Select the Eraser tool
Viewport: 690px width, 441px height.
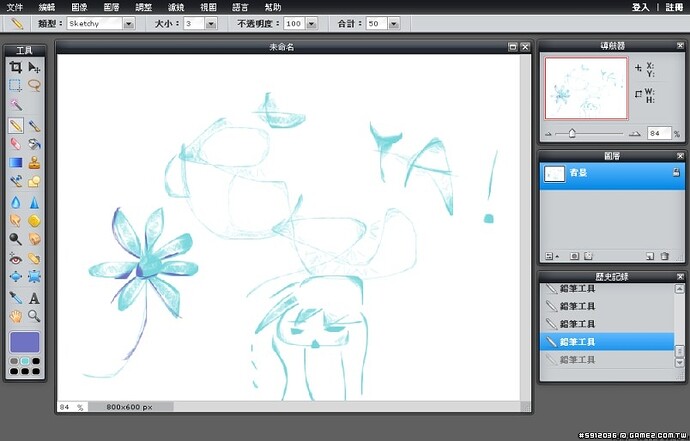click(x=15, y=143)
